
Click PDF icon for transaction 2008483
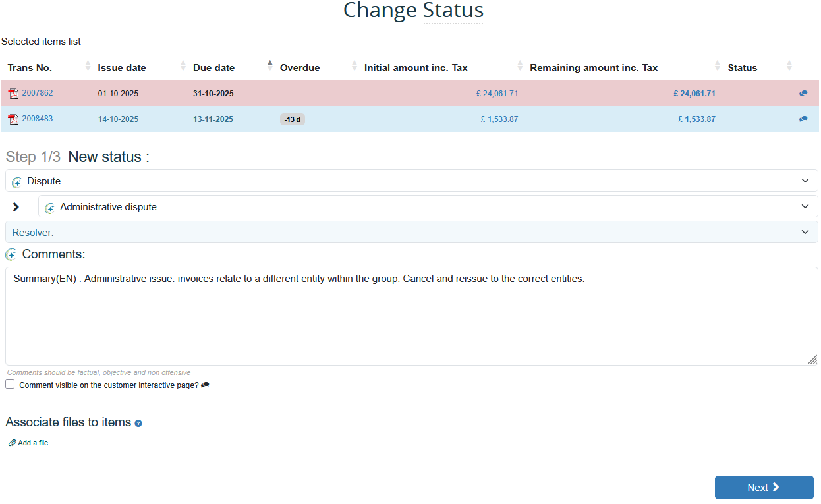point(13,119)
